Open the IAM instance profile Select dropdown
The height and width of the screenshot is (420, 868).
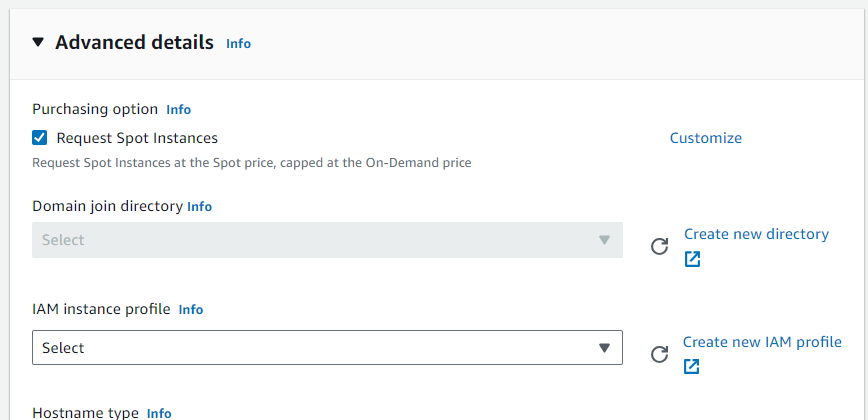coord(327,348)
